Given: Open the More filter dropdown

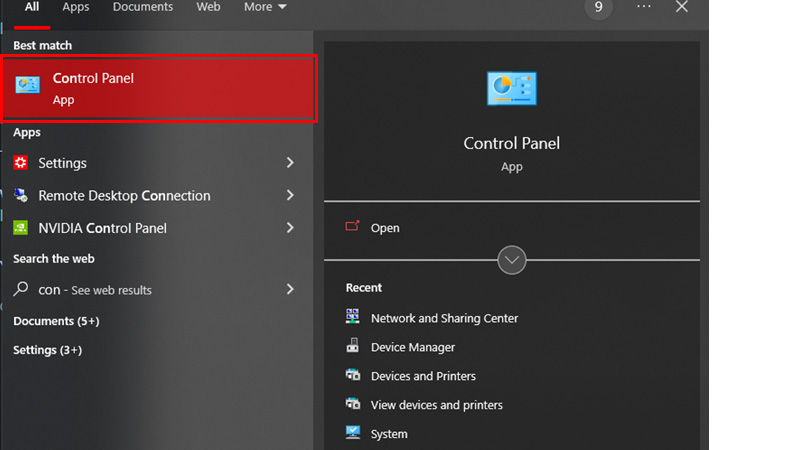Looking at the screenshot, I should 265,7.
